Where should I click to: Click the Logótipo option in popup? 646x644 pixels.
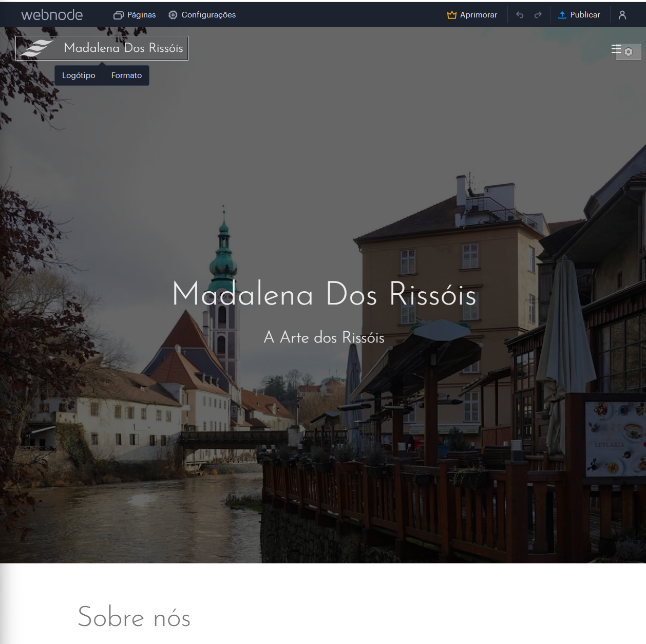pos(79,75)
